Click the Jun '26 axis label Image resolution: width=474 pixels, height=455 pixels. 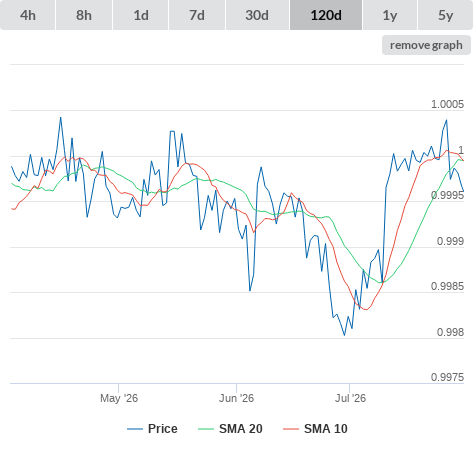coord(236,398)
